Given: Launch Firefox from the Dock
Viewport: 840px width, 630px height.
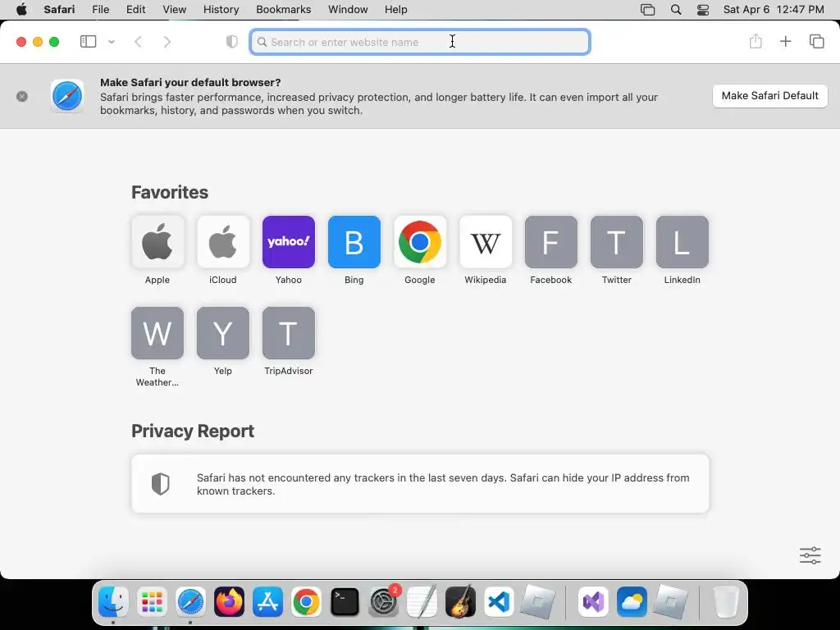Looking at the screenshot, I should coord(230,601).
